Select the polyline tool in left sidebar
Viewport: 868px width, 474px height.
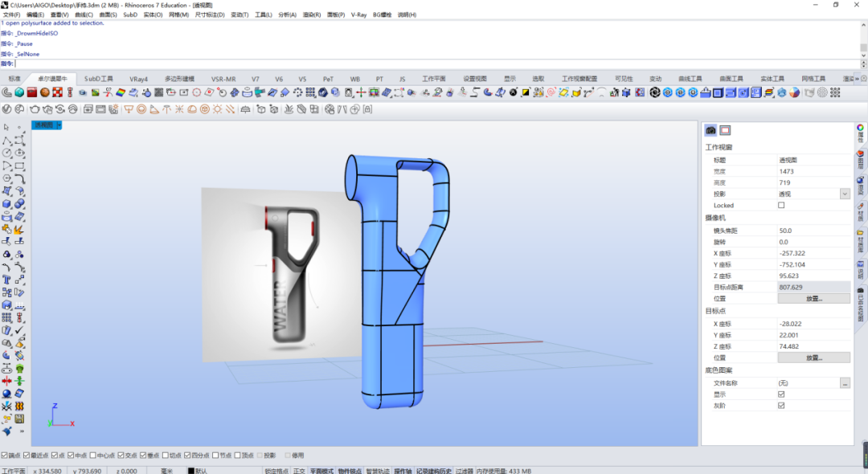point(6,140)
